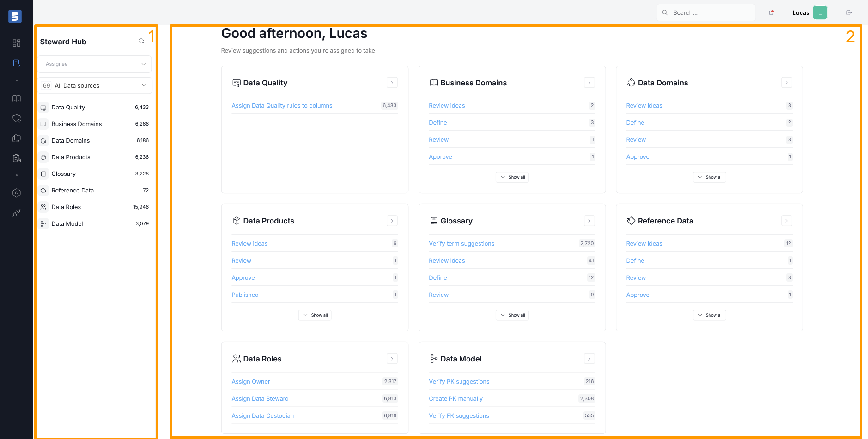The height and width of the screenshot is (439, 868).
Task: Click Assign Data Quality rules to columns
Action: [282, 106]
